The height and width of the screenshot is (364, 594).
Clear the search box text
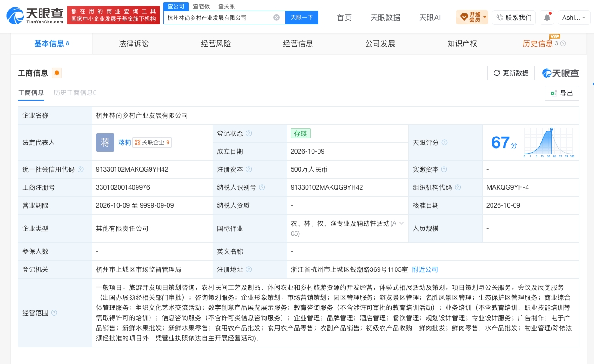pos(276,18)
